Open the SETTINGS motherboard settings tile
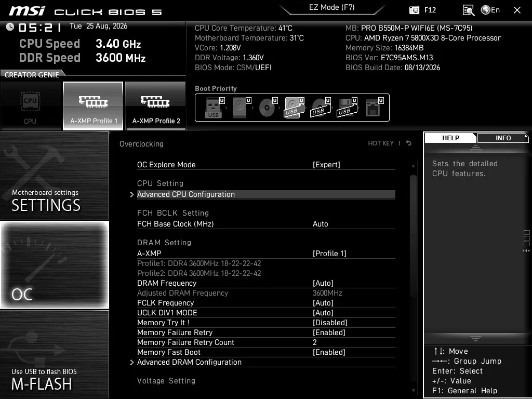Viewport: 532px width, 399px height. pos(54,176)
